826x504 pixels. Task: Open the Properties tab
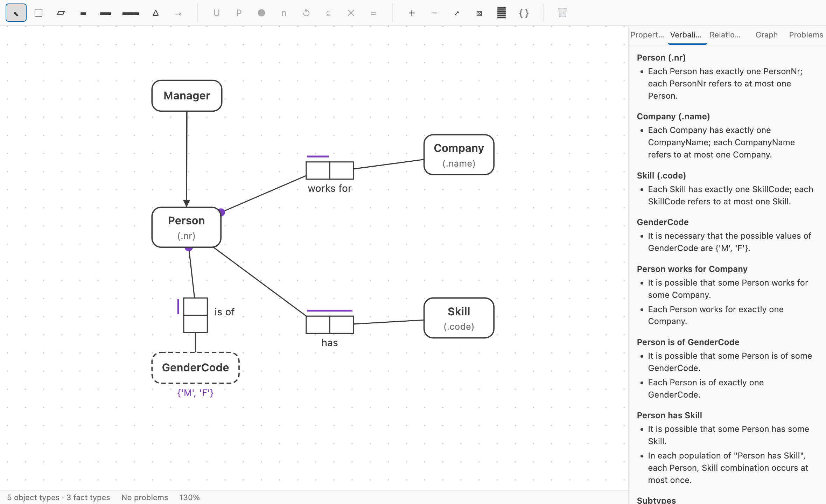point(647,35)
